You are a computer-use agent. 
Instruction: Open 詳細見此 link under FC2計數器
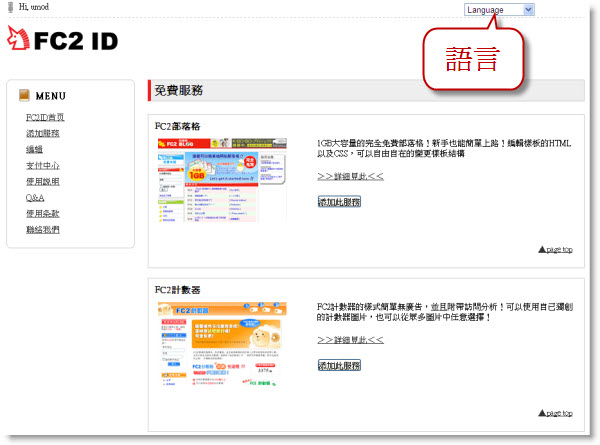pos(350,340)
